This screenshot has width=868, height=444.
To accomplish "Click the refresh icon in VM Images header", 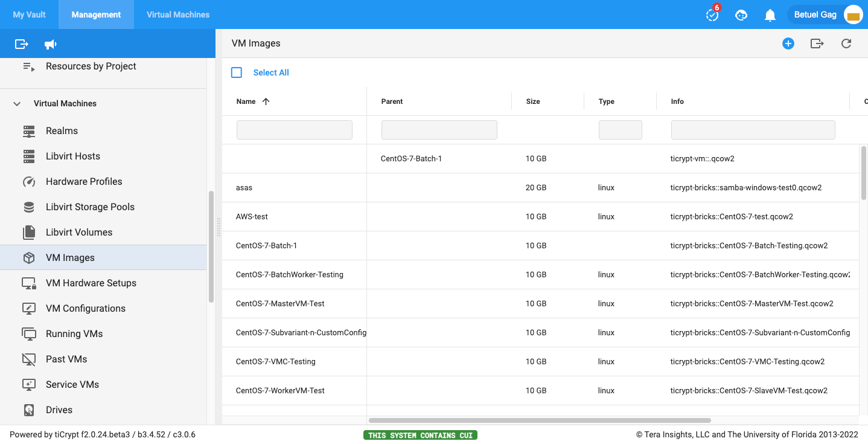I will point(846,43).
